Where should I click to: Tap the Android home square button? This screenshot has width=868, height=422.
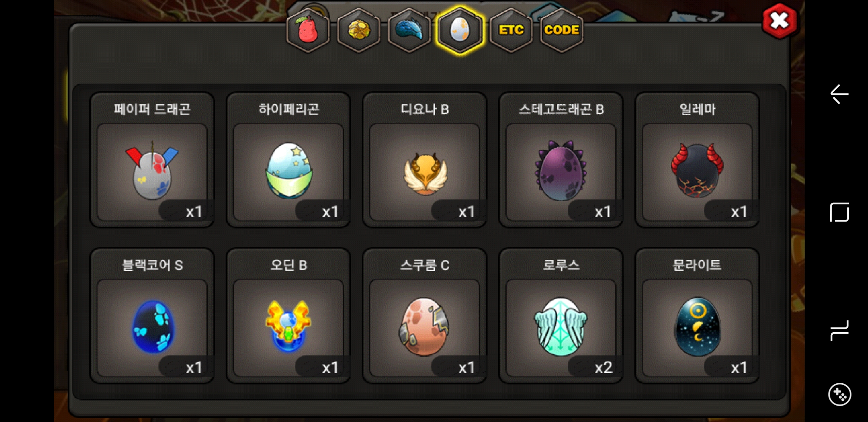click(839, 212)
